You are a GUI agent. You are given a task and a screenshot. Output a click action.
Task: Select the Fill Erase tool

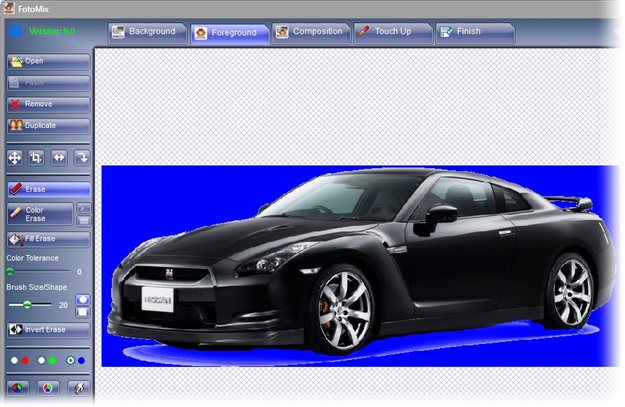point(48,240)
